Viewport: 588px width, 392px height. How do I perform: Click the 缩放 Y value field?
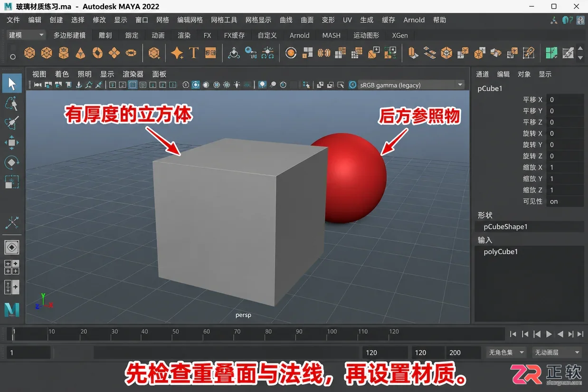tap(565, 179)
